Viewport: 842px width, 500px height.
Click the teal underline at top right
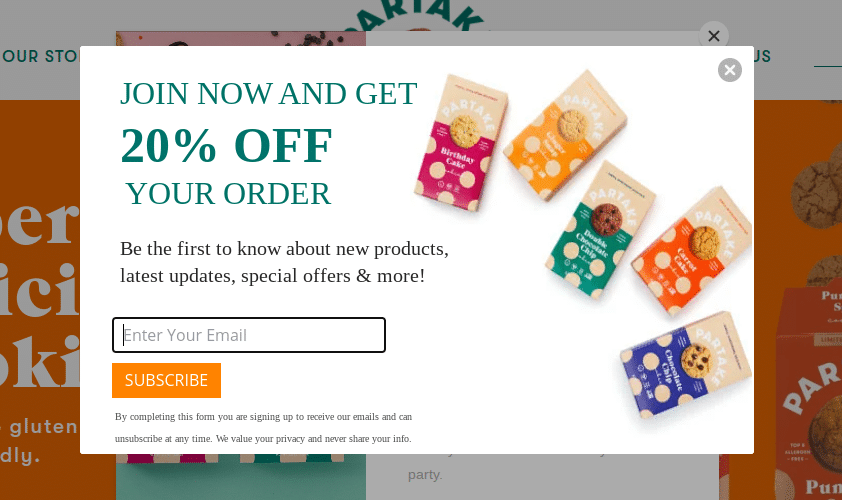(828, 66)
